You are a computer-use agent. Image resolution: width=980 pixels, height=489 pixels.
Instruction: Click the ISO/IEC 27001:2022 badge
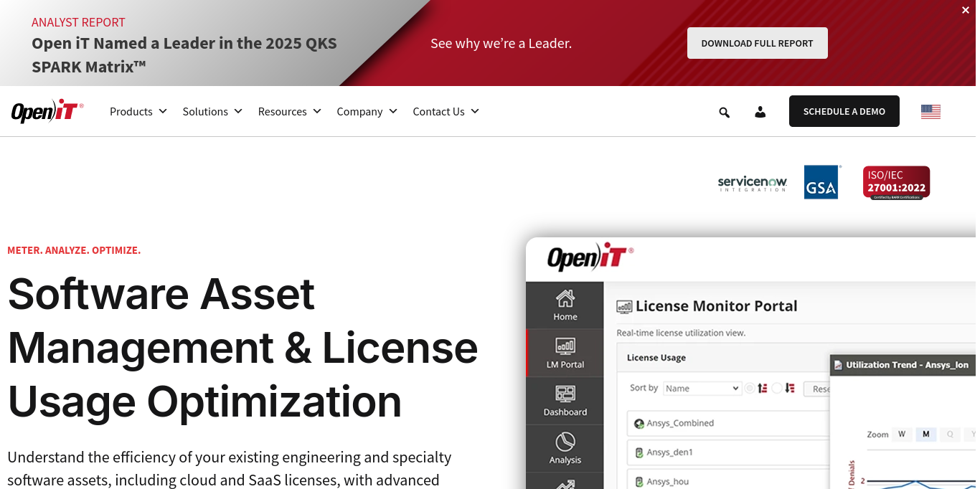896,183
